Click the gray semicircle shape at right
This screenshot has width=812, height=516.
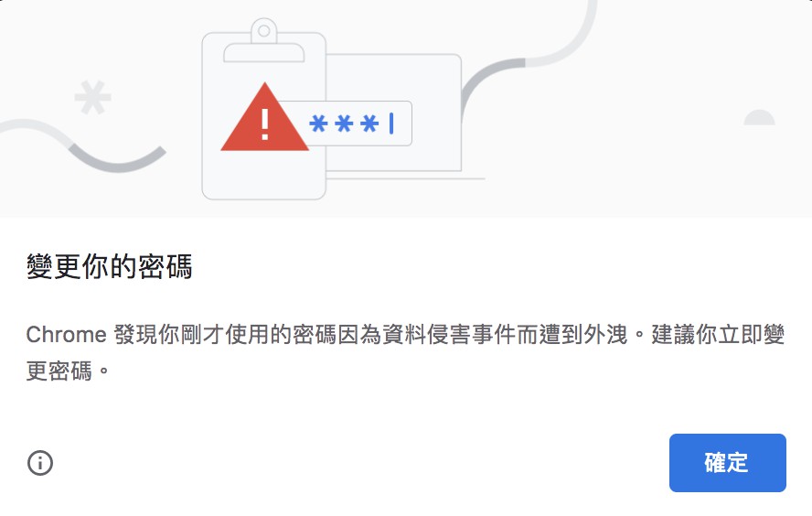point(759,118)
